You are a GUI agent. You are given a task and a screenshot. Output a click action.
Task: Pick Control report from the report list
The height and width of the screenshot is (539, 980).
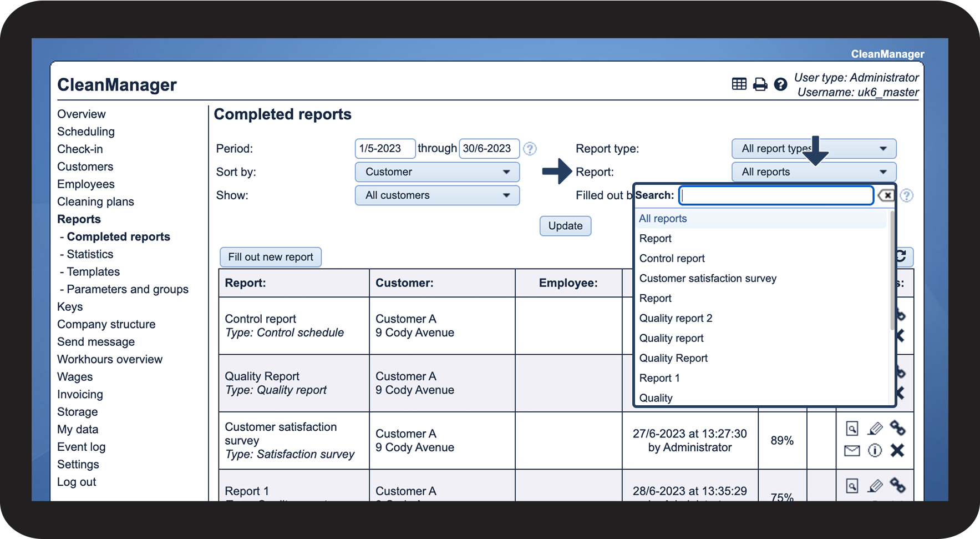(x=672, y=259)
